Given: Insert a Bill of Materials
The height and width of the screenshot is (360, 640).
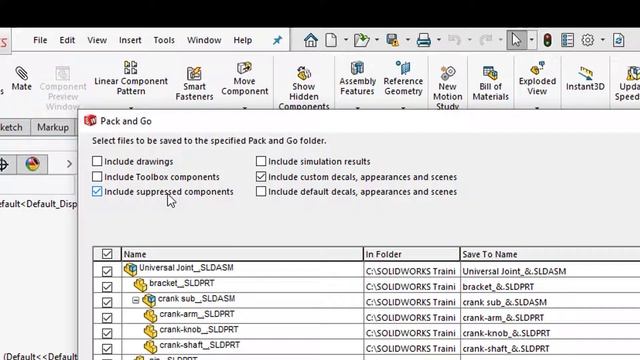Looking at the screenshot, I should tap(490, 83).
